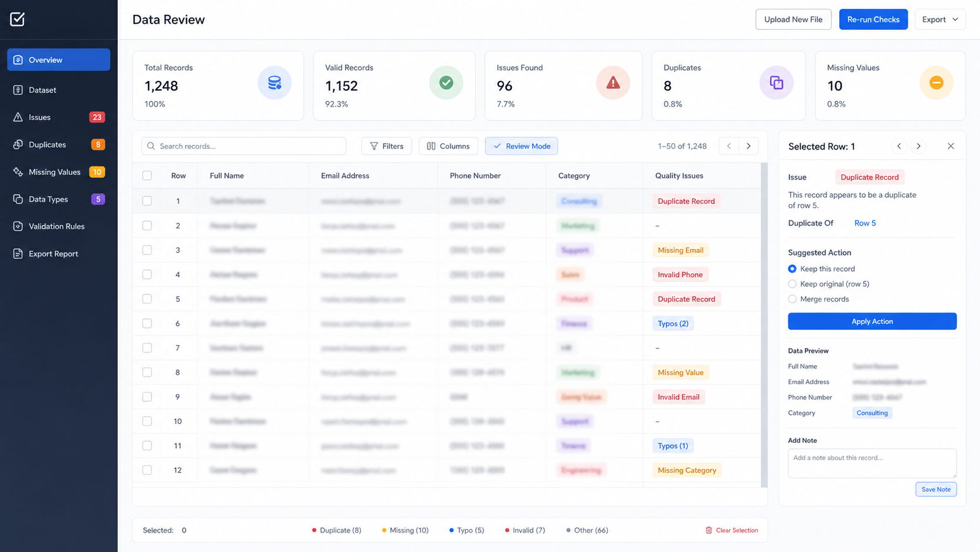Click the Duplicate (8) legend item

(336, 530)
